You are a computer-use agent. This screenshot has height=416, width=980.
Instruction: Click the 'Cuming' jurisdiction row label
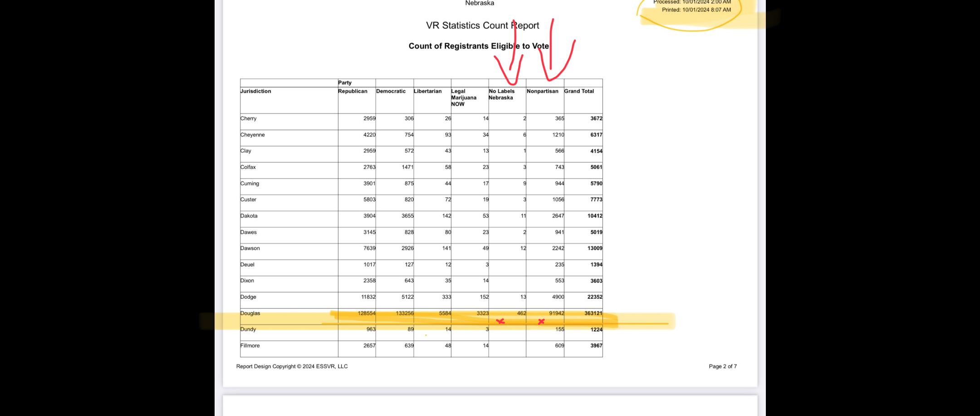click(250, 183)
